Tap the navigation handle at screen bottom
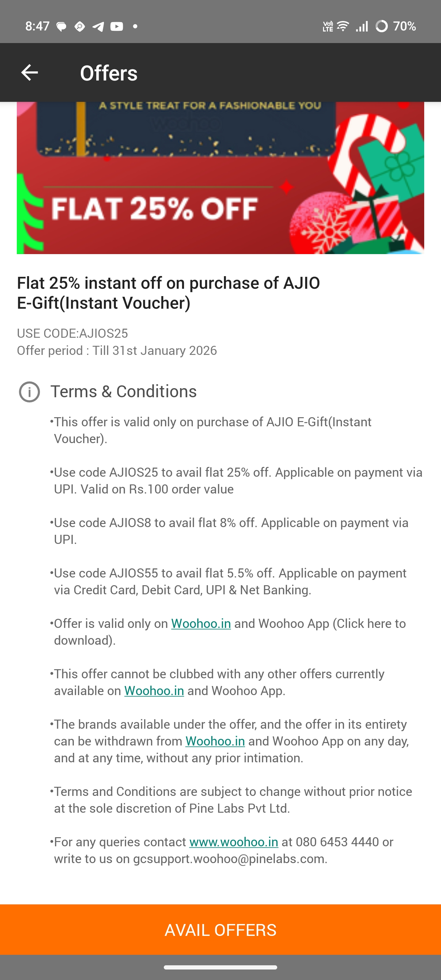 [220, 967]
